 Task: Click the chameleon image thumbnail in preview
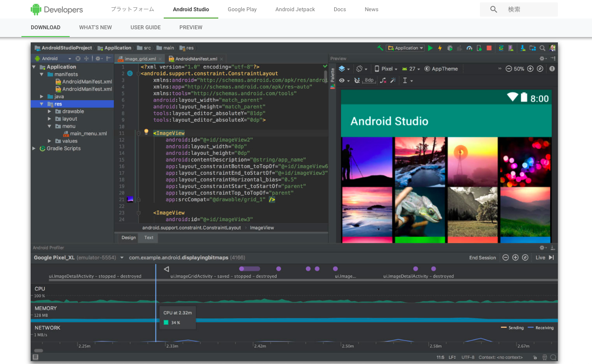[420, 211]
